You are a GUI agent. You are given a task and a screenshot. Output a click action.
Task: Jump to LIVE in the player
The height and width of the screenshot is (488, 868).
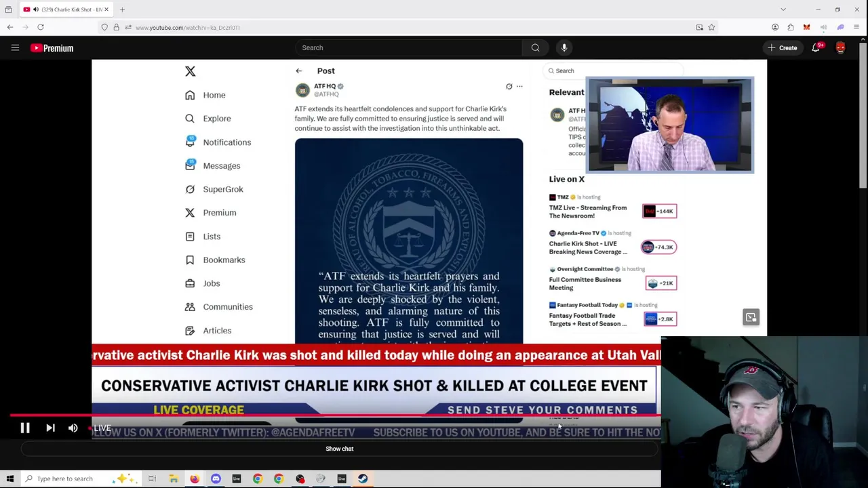(102, 428)
